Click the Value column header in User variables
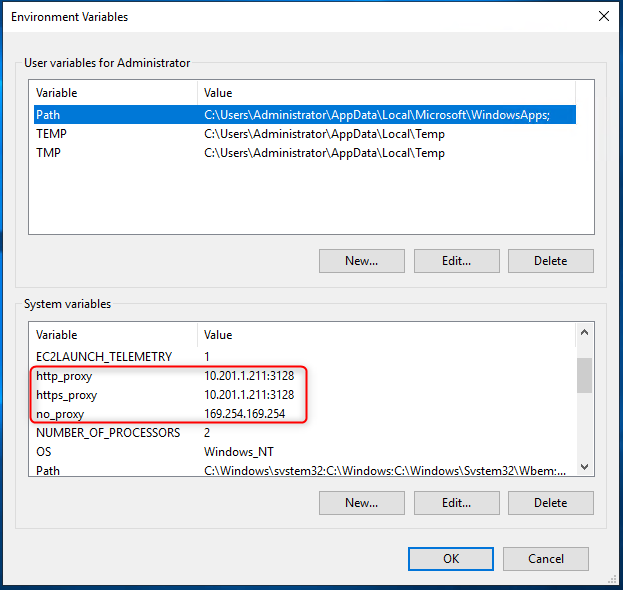The height and width of the screenshot is (590, 623). click(386, 93)
